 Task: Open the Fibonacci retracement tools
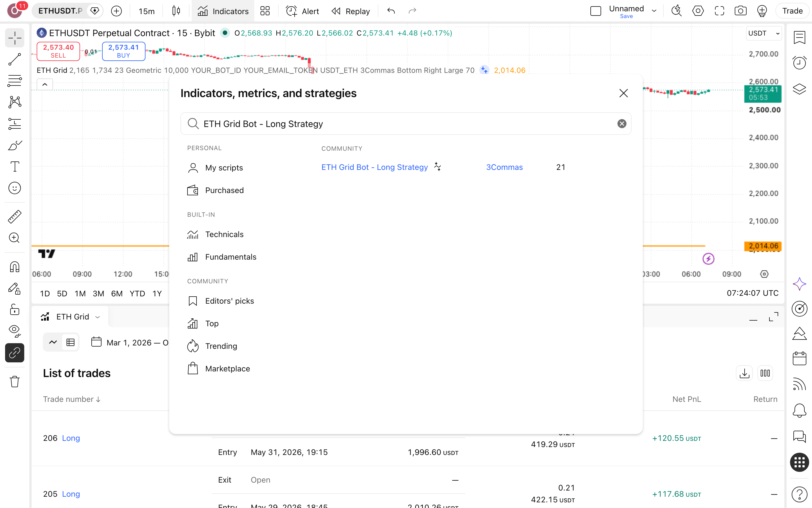(x=14, y=81)
